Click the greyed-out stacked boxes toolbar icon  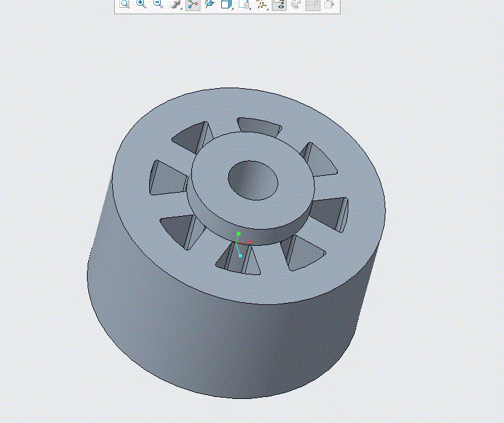(x=296, y=4)
